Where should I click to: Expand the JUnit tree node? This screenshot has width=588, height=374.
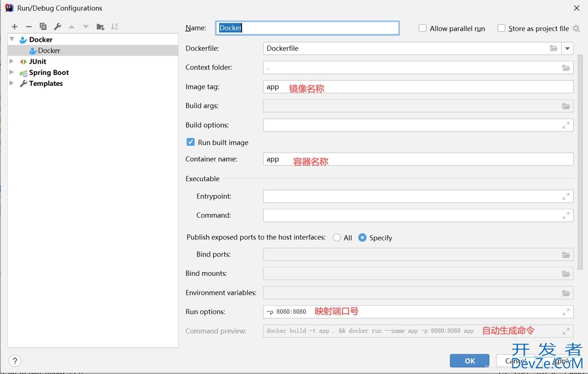coord(12,61)
